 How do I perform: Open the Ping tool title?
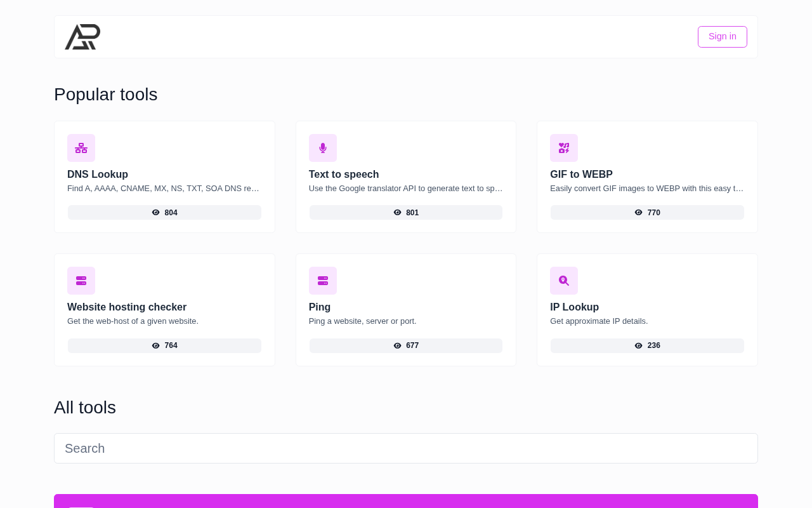pyautogui.click(x=320, y=307)
